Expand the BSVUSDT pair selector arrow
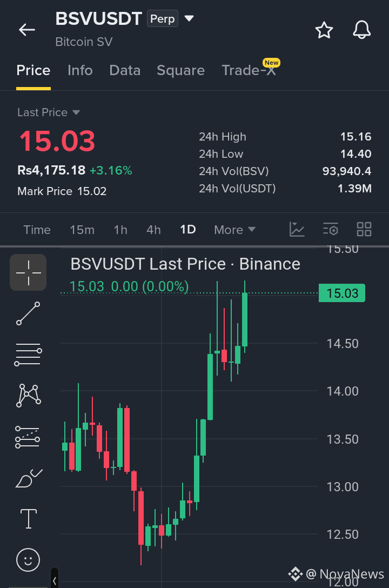The width and height of the screenshot is (389, 588). (x=189, y=18)
